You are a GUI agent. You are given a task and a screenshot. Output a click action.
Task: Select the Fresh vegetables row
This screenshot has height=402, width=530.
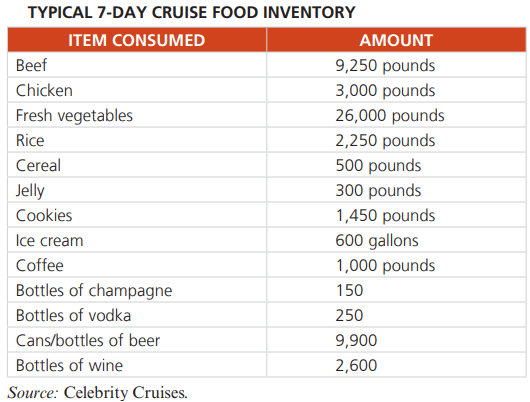pos(267,115)
